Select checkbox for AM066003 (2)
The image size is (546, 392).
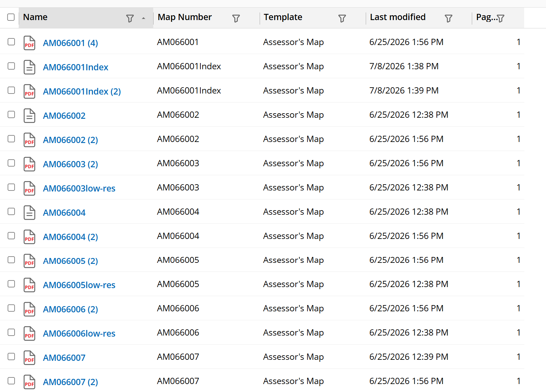pos(11,163)
